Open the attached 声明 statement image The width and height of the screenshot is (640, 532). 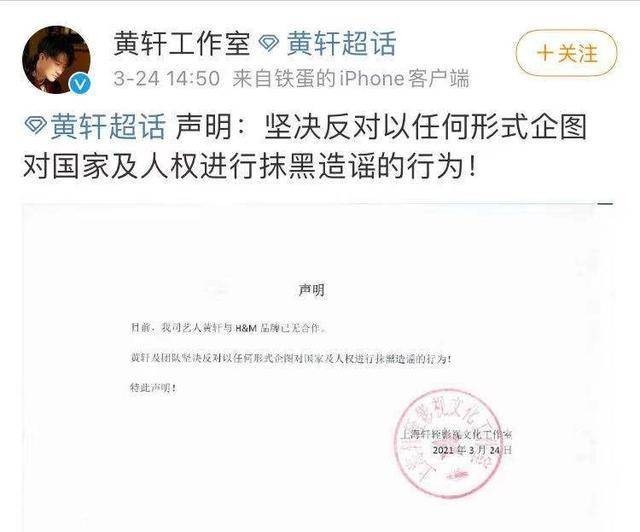318,367
